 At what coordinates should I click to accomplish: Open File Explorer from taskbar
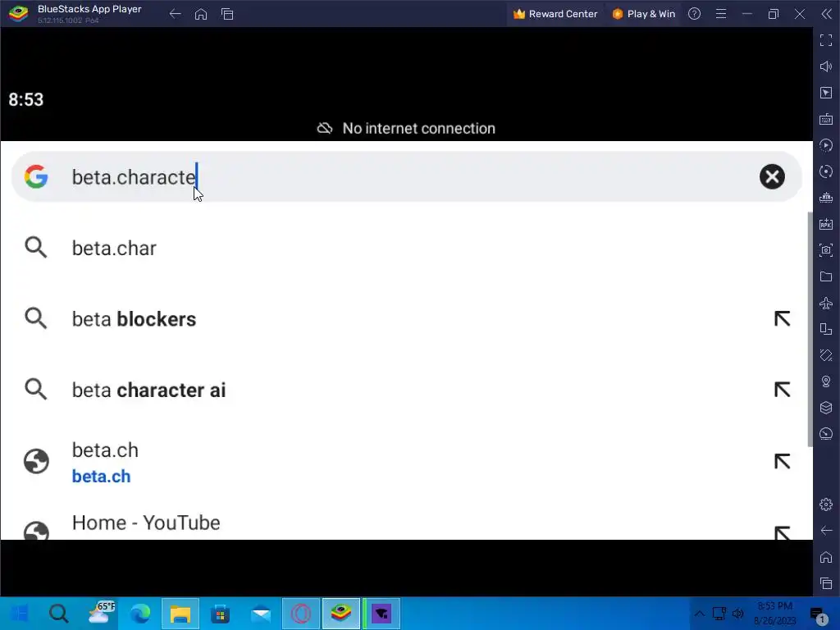coord(180,614)
